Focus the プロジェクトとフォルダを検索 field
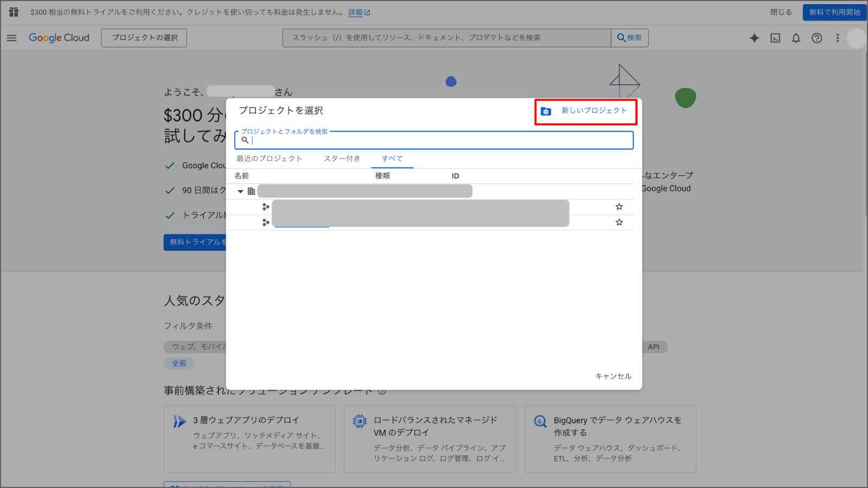Screen dimensions: 868x488 pos(434,140)
